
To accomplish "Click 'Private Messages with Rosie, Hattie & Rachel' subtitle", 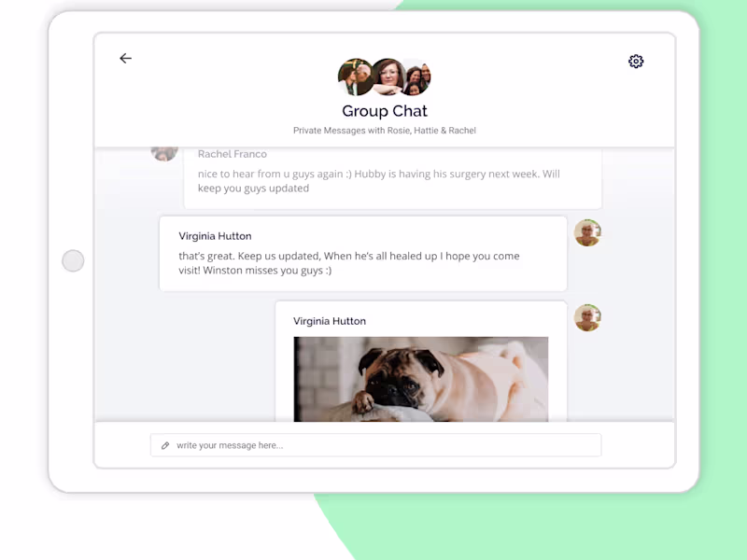I will click(x=385, y=131).
